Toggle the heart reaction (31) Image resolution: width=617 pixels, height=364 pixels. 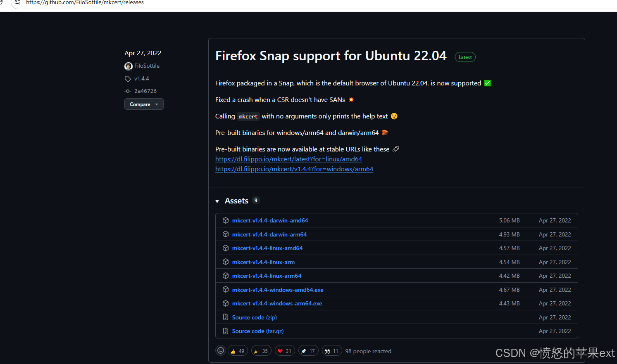[285, 351]
